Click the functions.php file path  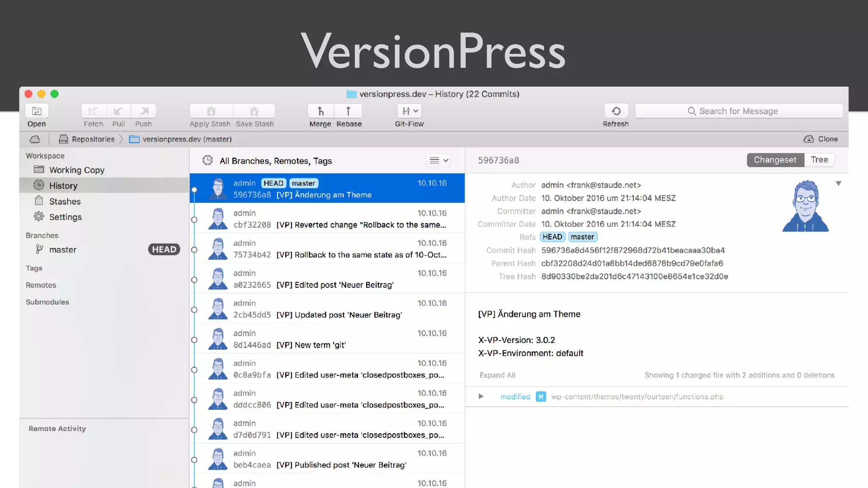637,396
